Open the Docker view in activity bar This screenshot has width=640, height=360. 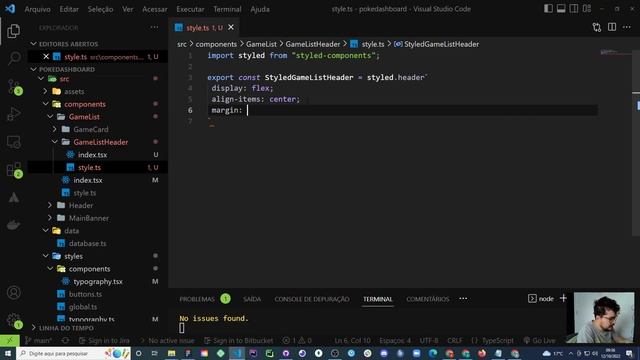pos(13,225)
